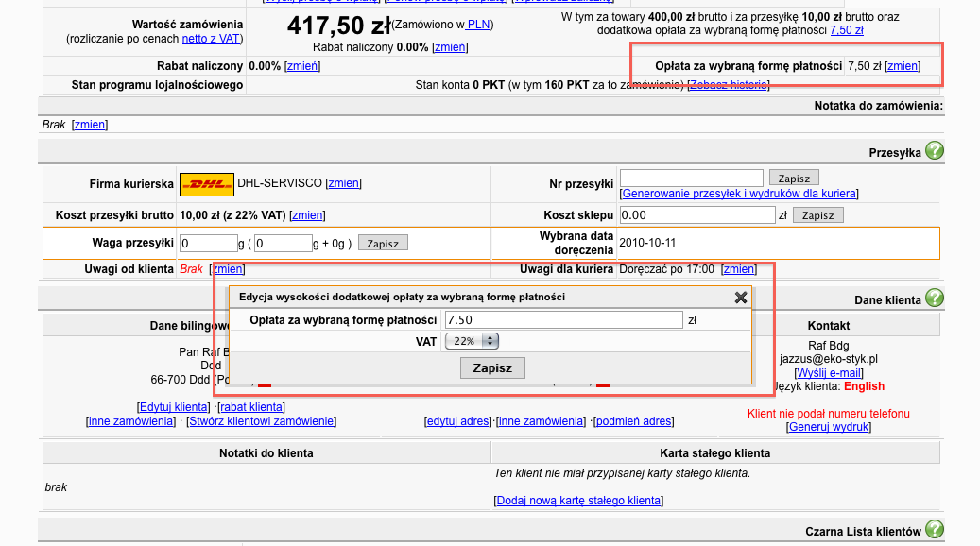Click help icon beside Czarna Lista klientów
This screenshot has height=546, width=980.
[x=934, y=530]
